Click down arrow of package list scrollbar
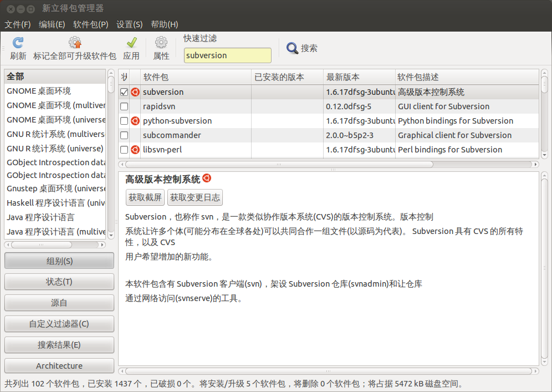Image resolution: width=552 pixels, height=392 pixels. [x=544, y=155]
